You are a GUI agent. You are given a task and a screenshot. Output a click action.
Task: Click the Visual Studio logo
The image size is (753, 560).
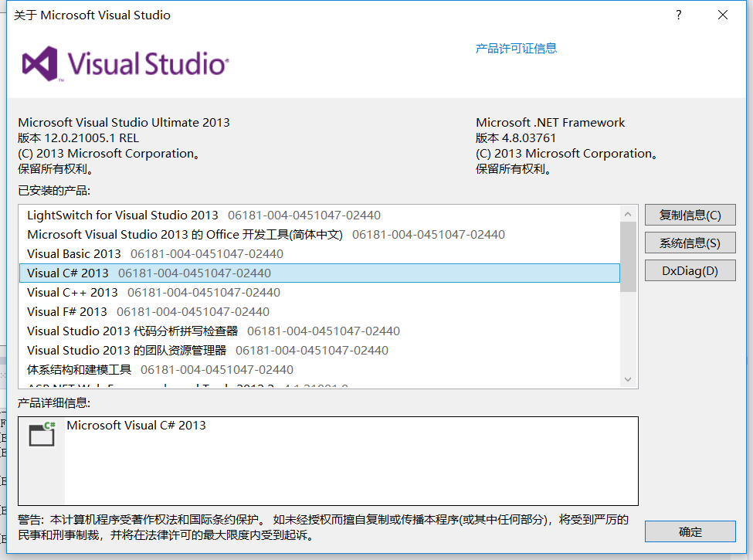coord(125,64)
